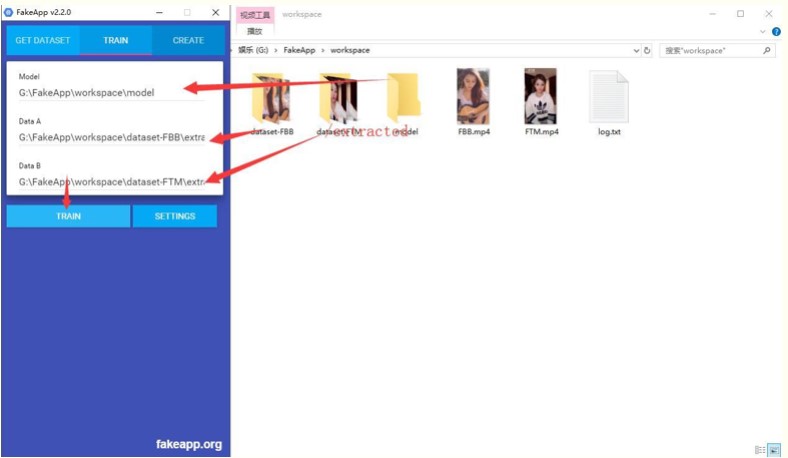The width and height of the screenshot is (788, 458).
Task: Switch to large icons view
Action: point(774,450)
